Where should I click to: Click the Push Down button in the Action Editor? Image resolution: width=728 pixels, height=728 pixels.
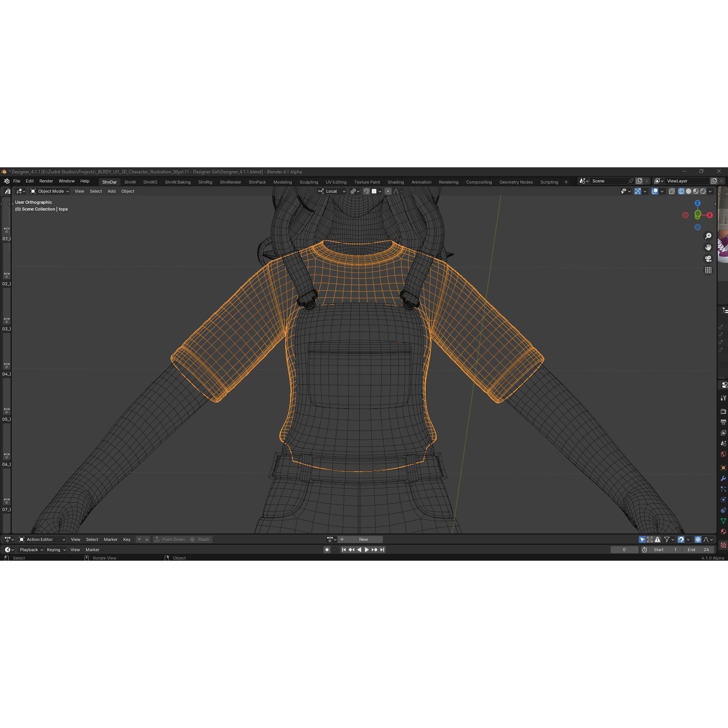[170, 539]
